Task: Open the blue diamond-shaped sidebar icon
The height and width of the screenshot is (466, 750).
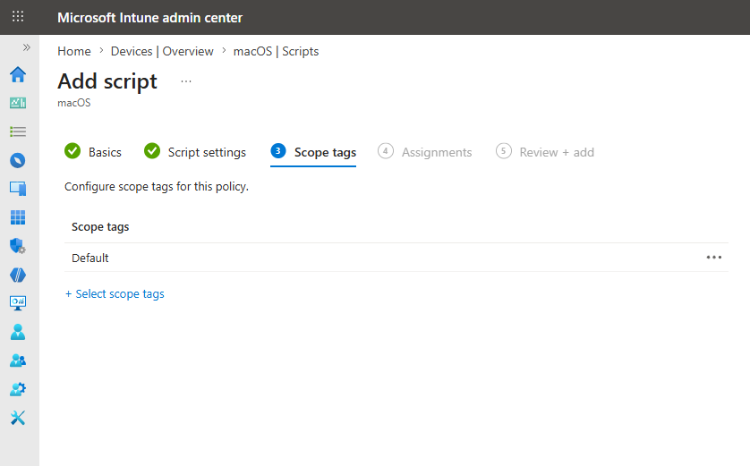Action: (18, 275)
